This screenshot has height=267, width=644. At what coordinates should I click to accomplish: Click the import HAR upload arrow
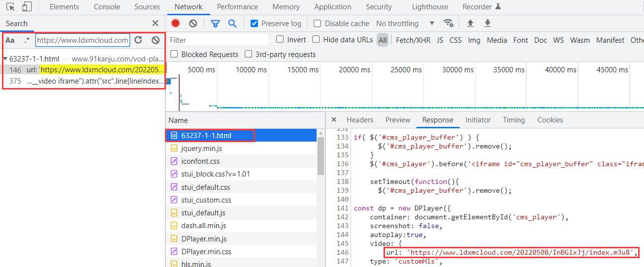pyautogui.click(x=470, y=23)
